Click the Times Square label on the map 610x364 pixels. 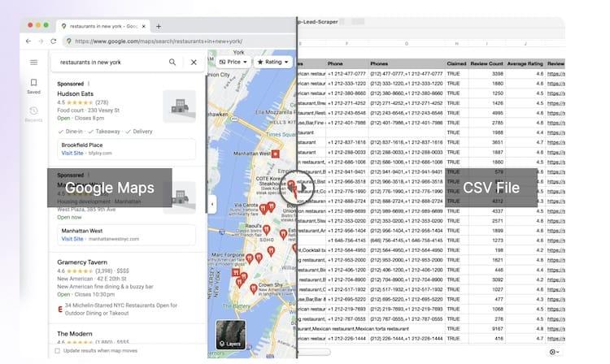point(281,134)
